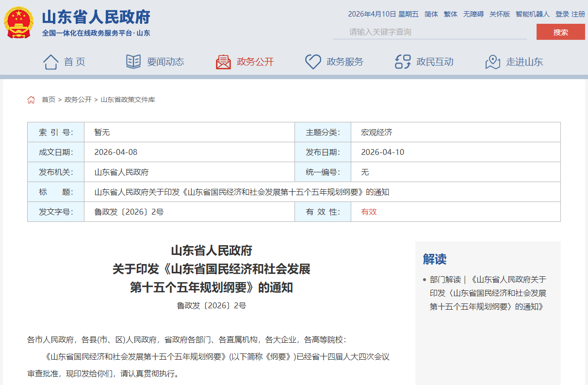Image resolution: width=588 pixels, height=385 pixels.
Task: Click the map pin icon for 走进山东
Action: click(492, 62)
